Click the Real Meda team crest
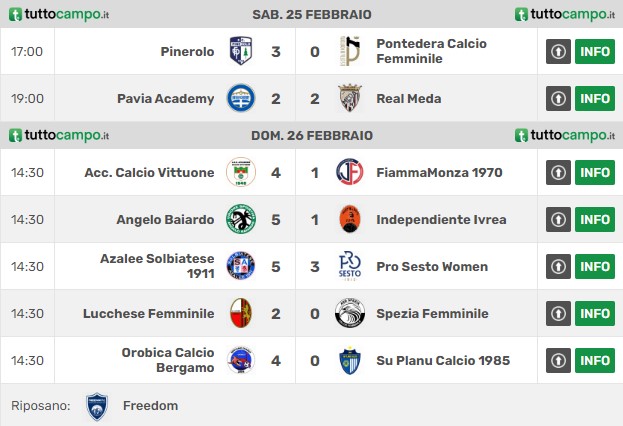This screenshot has width=623, height=426. 350,98
